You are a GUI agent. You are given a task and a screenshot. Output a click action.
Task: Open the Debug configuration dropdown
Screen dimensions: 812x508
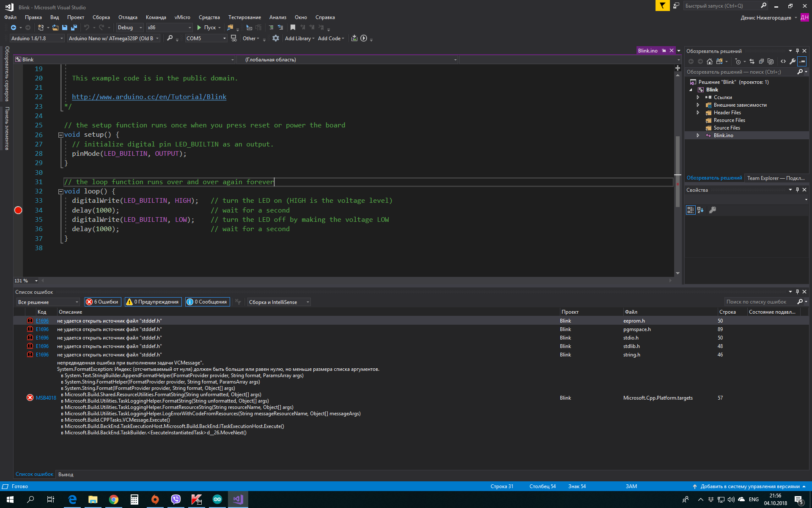click(129, 28)
